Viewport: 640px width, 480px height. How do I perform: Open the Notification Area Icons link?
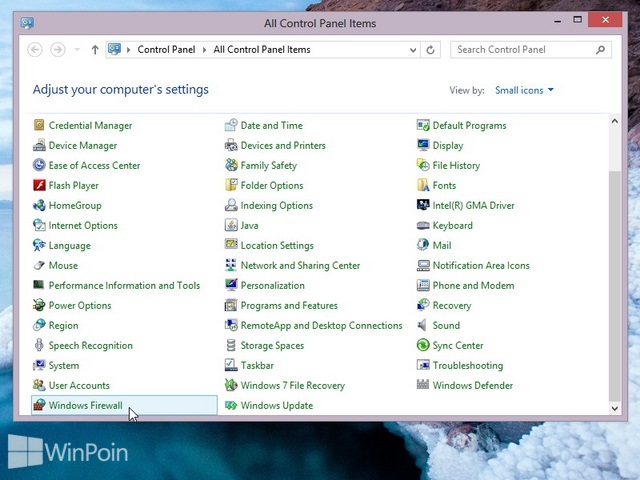pos(481,265)
